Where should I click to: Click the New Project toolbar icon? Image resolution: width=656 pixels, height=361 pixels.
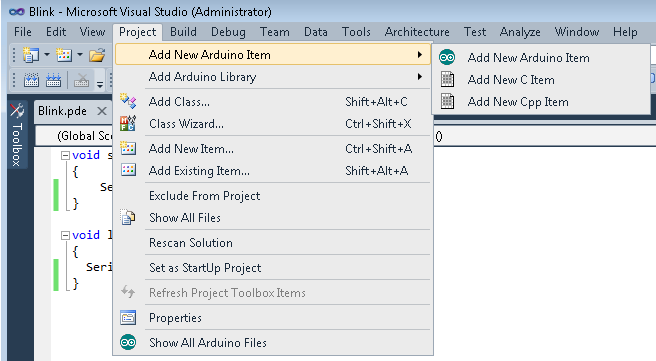point(31,55)
